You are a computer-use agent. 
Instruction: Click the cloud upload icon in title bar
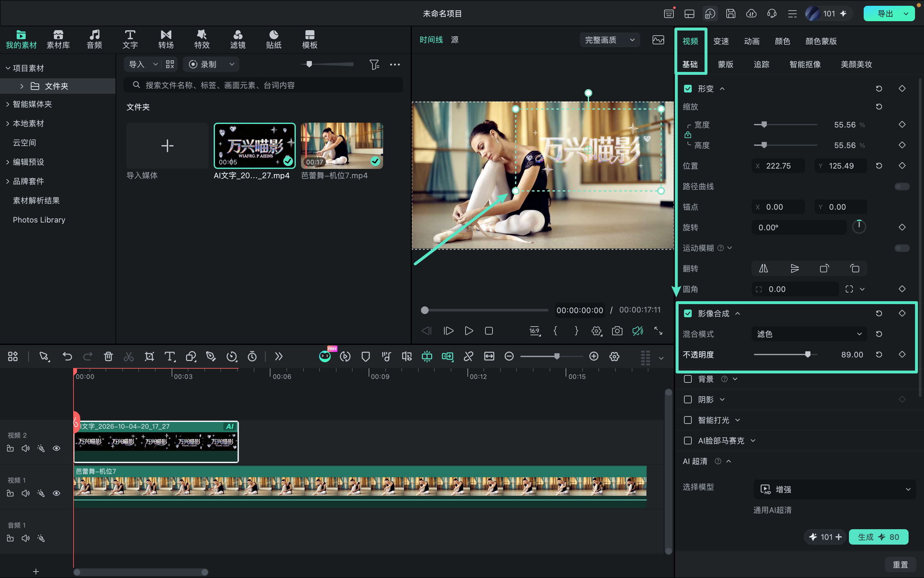tap(751, 14)
